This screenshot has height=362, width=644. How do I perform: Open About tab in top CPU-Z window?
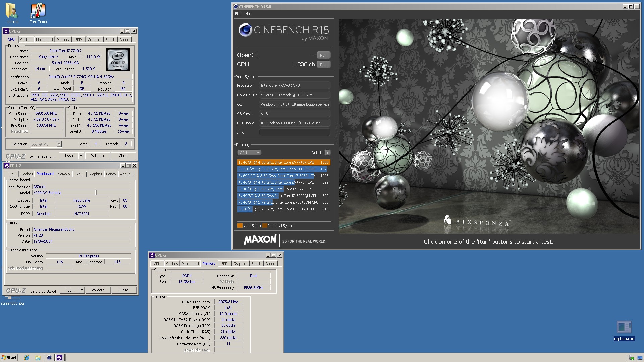coord(124,40)
